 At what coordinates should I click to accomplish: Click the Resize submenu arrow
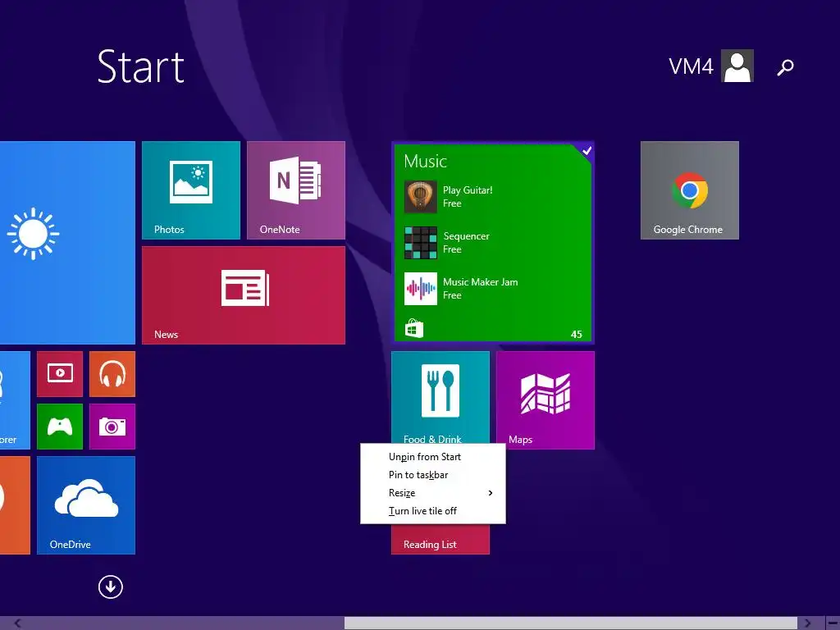(x=491, y=493)
